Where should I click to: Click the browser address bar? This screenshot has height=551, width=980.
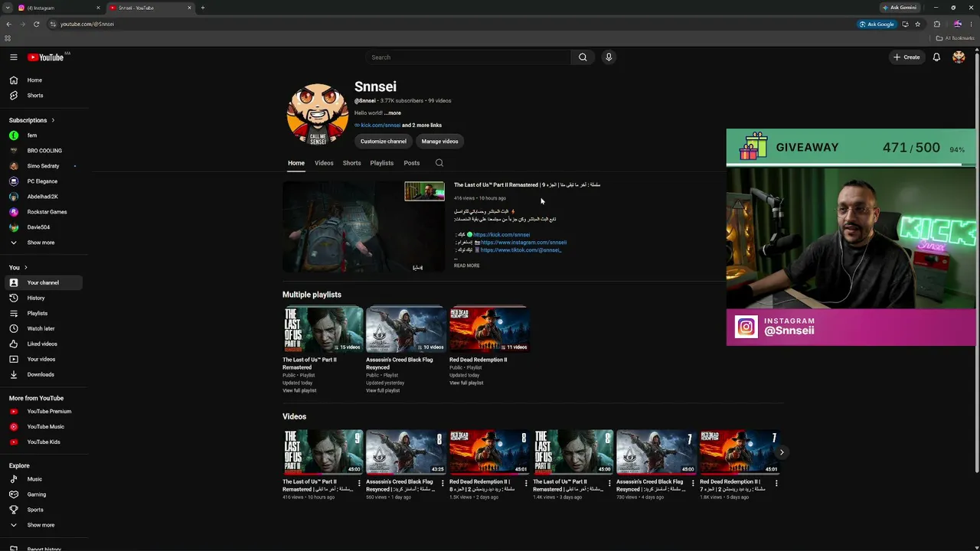click(x=452, y=24)
